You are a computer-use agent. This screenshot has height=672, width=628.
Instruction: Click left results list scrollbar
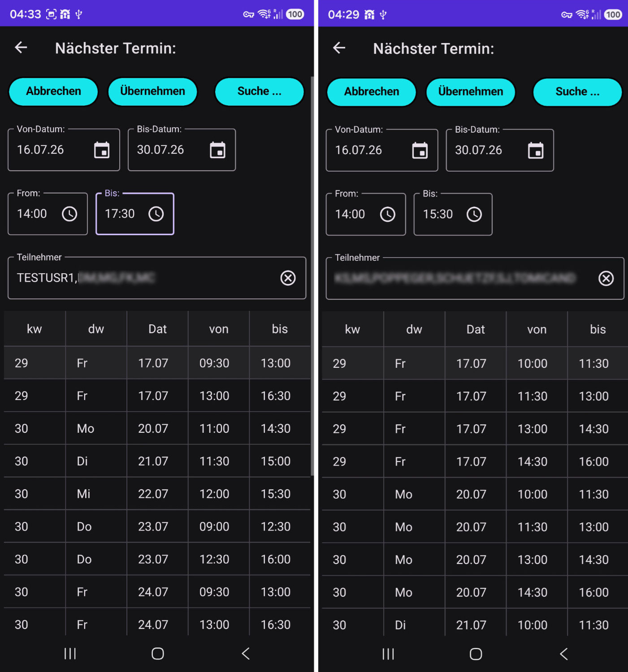pyautogui.click(x=312, y=276)
